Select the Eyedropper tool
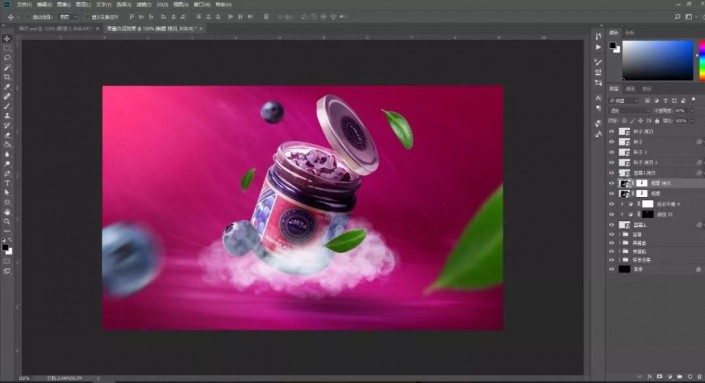 coord(7,87)
